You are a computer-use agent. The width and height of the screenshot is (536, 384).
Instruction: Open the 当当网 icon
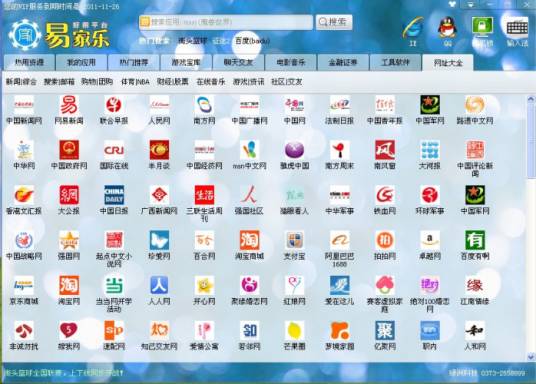[114, 286]
